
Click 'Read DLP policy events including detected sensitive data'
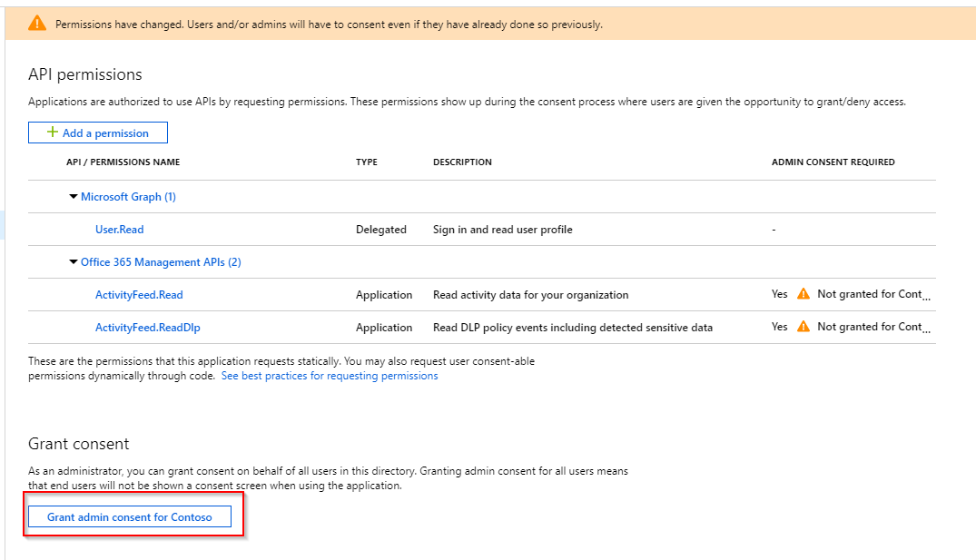coord(573,328)
